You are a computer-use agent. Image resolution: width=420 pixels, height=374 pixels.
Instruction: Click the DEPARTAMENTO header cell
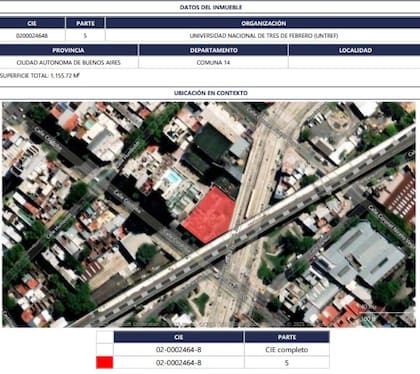coord(214,50)
